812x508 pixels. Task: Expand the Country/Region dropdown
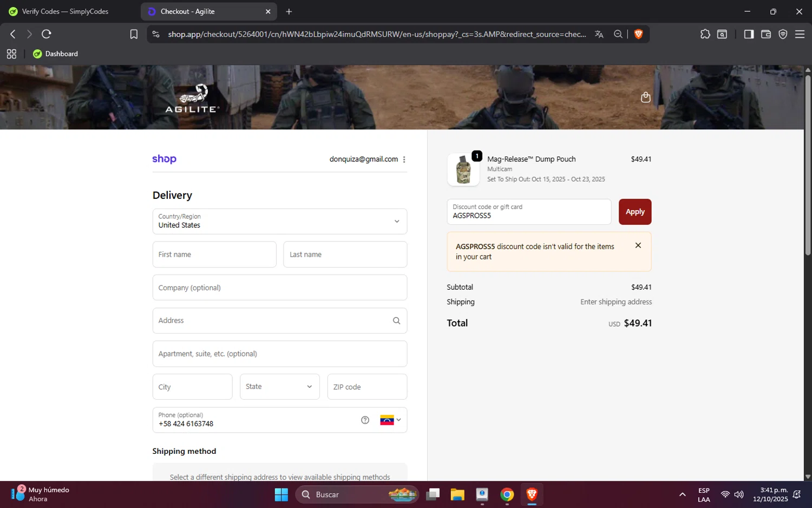(x=280, y=222)
